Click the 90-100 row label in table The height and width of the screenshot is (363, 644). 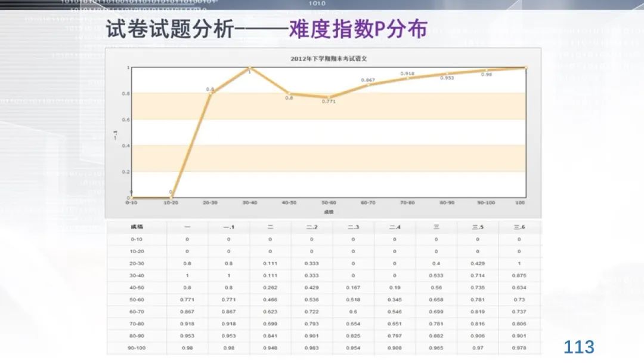[x=137, y=348]
